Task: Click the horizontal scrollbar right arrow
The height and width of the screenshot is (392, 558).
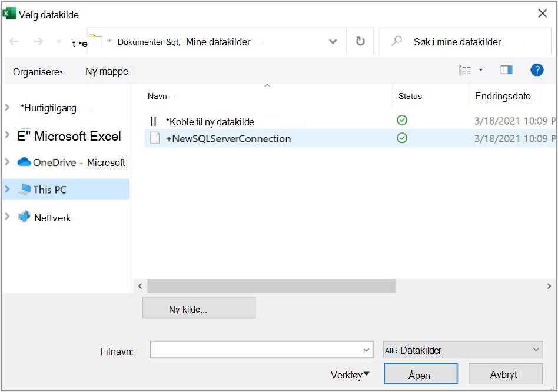Action: [x=549, y=286]
